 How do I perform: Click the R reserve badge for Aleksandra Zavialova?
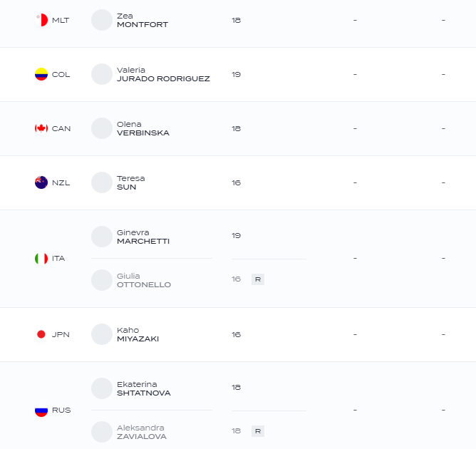pyautogui.click(x=258, y=431)
